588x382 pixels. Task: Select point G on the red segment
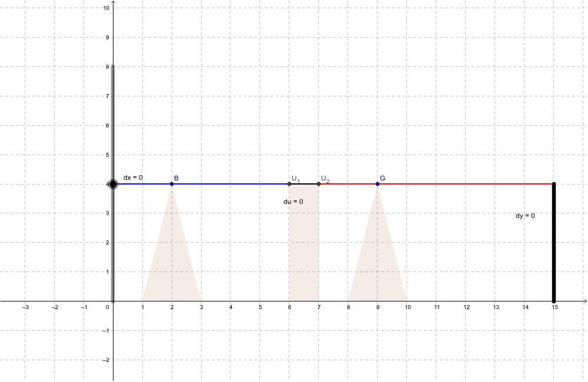pyautogui.click(x=377, y=184)
